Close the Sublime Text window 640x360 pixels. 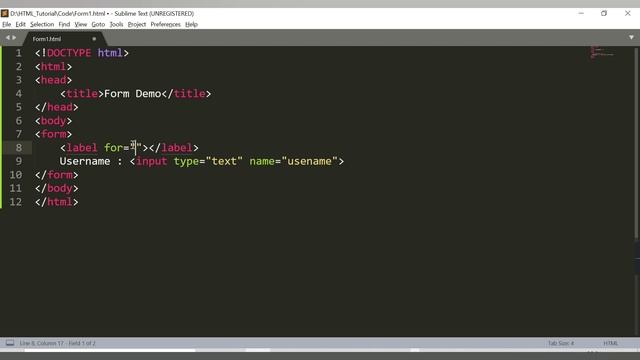coord(628,13)
